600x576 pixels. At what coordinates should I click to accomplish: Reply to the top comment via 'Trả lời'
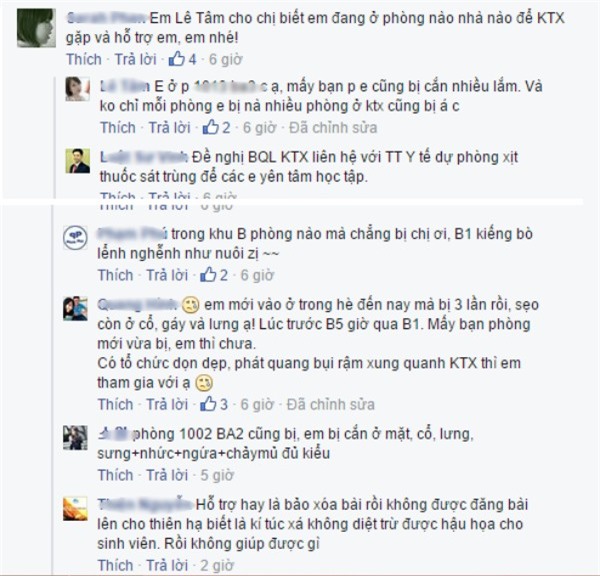click(136, 59)
